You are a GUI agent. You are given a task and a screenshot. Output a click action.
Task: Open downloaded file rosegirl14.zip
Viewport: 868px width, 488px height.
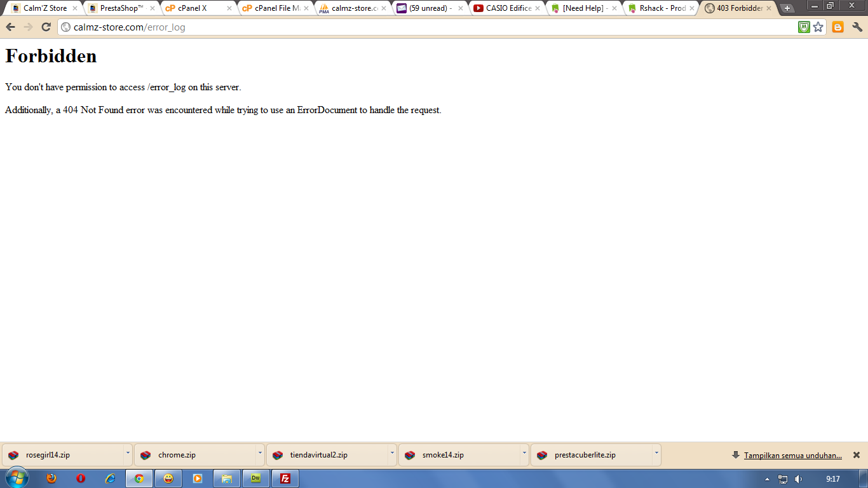click(x=62, y=455)
